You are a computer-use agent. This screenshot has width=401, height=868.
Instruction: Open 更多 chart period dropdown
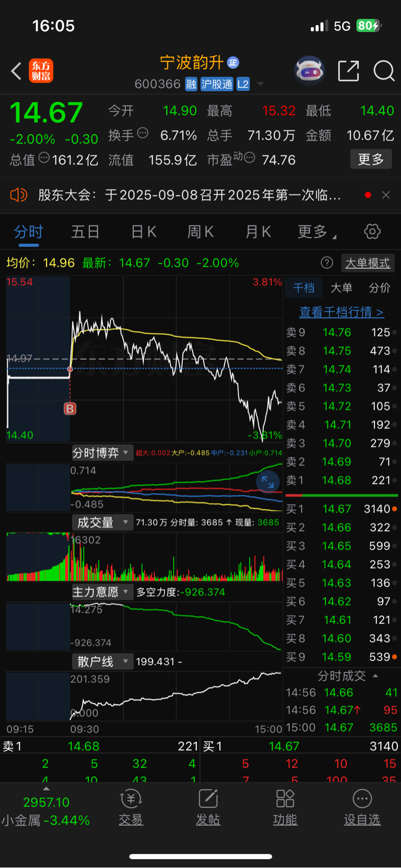coord(317,232)
